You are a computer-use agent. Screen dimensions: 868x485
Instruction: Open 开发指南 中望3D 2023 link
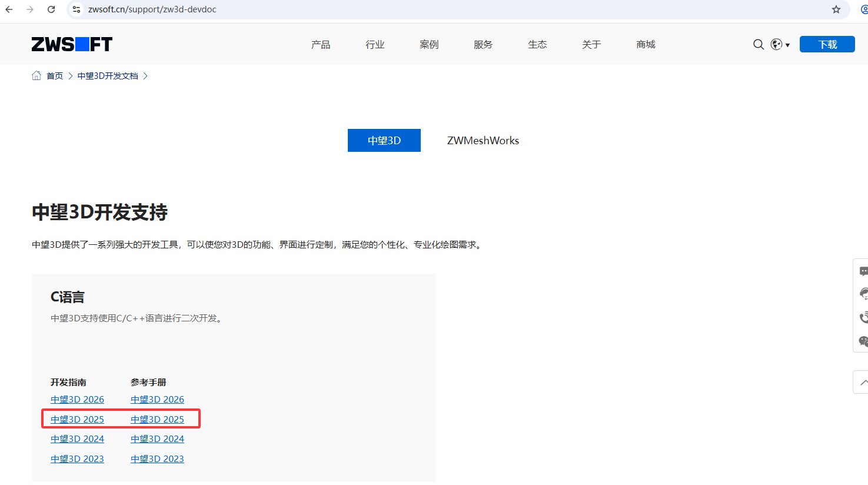click(77, 459)
